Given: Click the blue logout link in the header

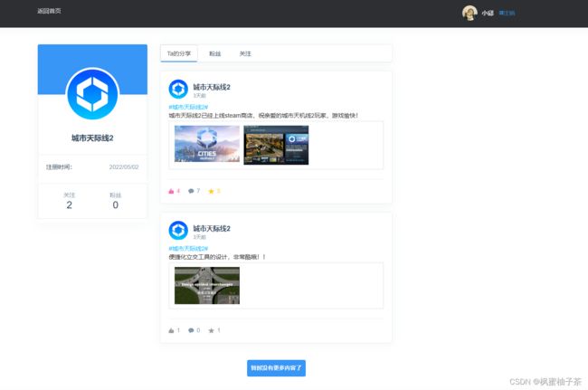Looking at the screenshot, I should click(x=507, y=13).
